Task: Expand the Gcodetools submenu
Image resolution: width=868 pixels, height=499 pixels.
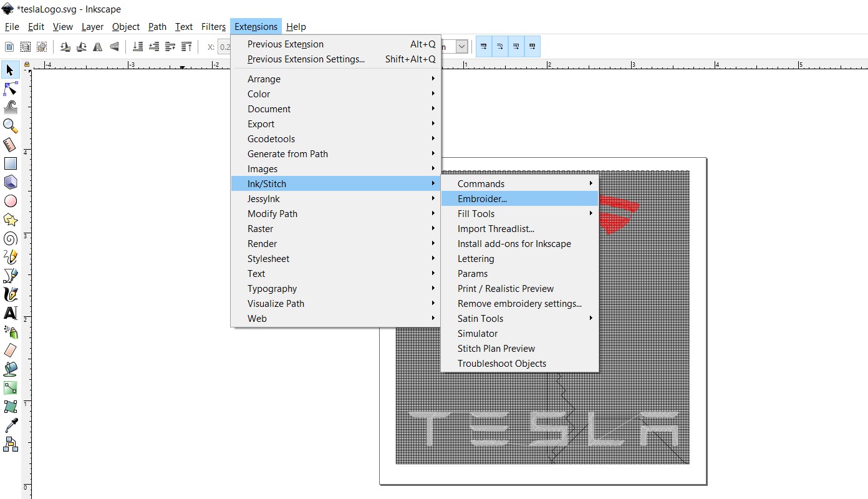Action: 336,139
